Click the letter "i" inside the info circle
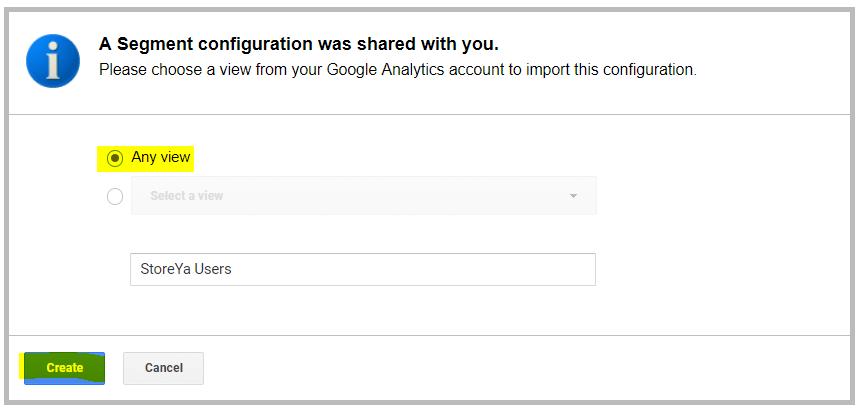Image resolution: width=861 pixels, height=412 pixels. [54, 58]
